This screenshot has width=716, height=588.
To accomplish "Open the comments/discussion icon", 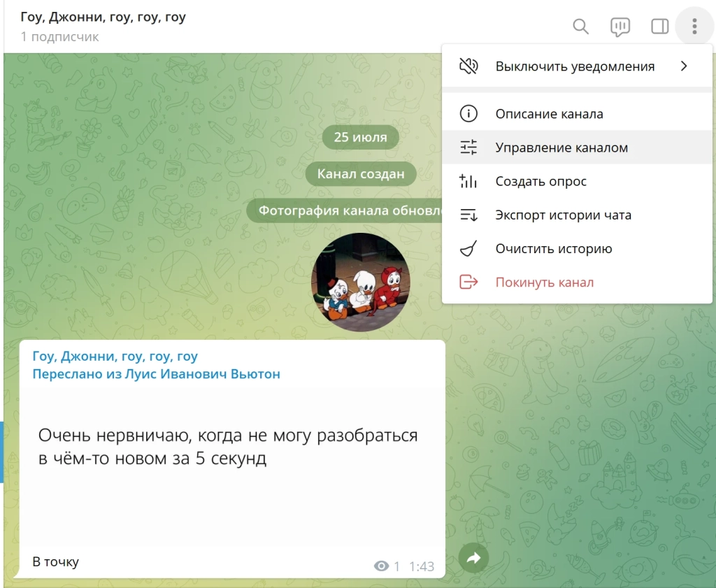I will [620, 27].
